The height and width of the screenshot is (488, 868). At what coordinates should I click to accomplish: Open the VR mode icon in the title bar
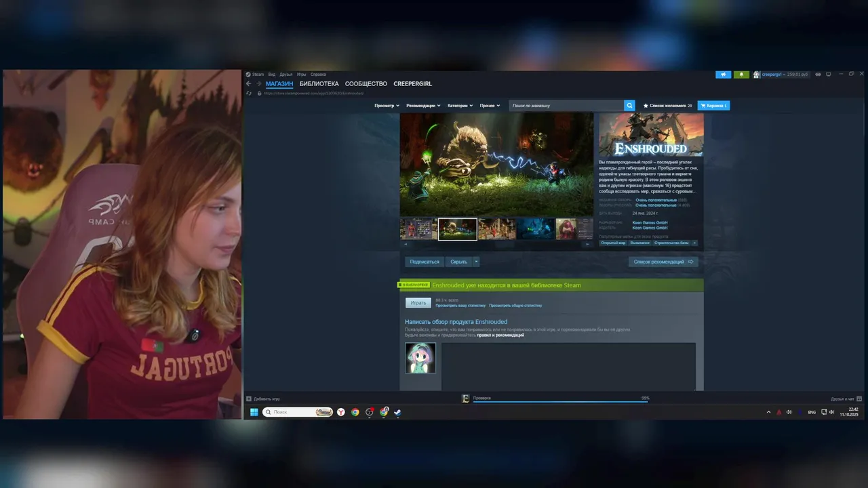pos(818,75)
